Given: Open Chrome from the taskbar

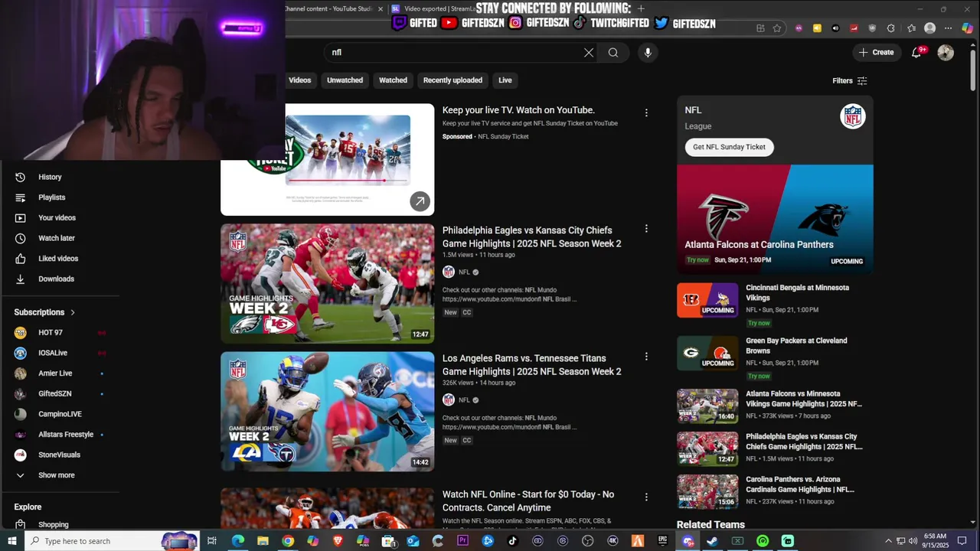Looking at the screenshot, I should [x=288, y=541].
